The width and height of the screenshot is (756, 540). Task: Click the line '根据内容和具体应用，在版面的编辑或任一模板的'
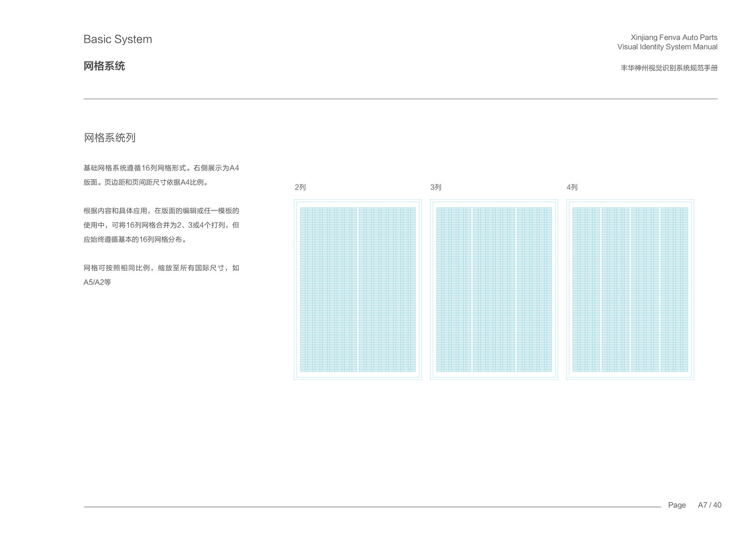(161, 210)
